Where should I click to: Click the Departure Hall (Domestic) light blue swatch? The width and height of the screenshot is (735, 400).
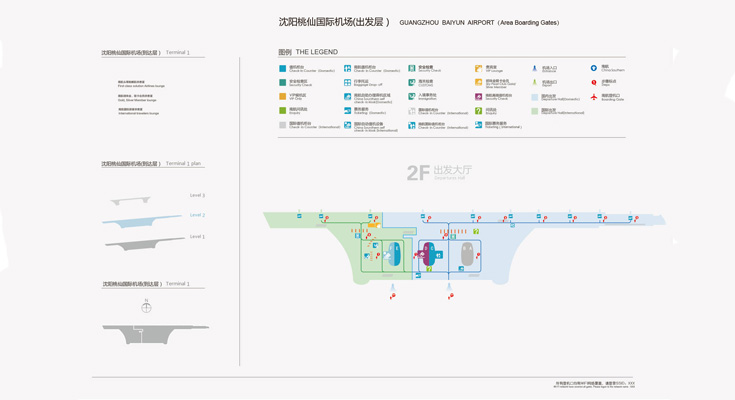pyautogui.click(x=534, y=97)
